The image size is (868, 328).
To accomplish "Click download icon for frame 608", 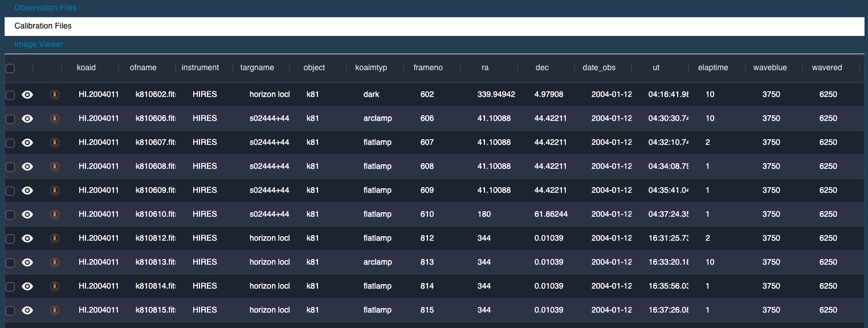I will click(55, 167).
